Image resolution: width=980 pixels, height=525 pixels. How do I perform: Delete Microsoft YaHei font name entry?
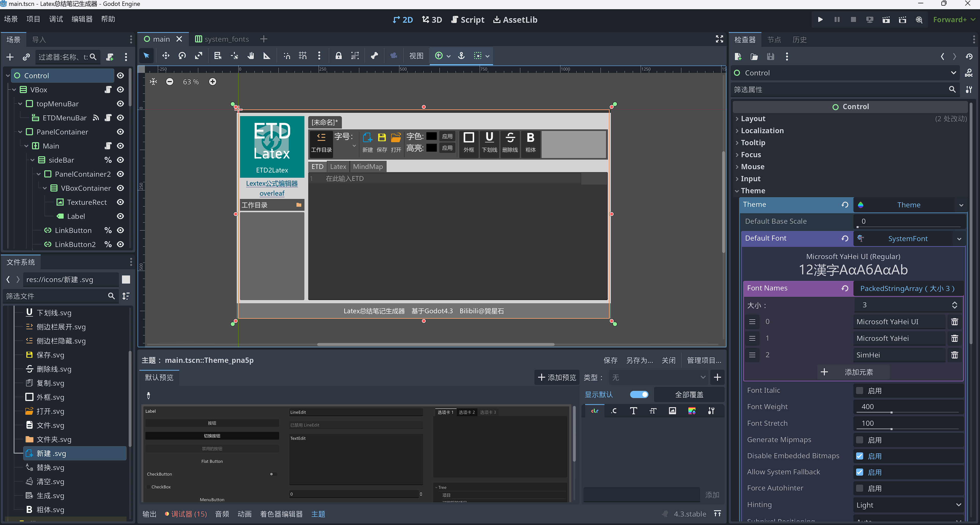click(x=954, y=339)
